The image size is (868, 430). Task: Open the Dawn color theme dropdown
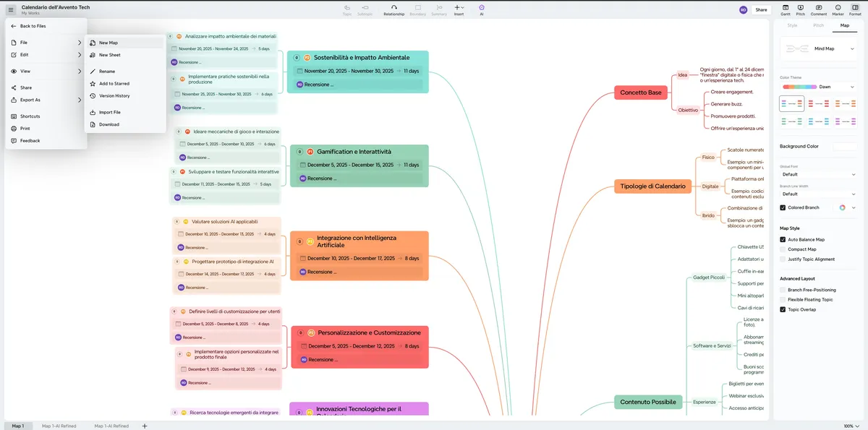click(820, 87)
